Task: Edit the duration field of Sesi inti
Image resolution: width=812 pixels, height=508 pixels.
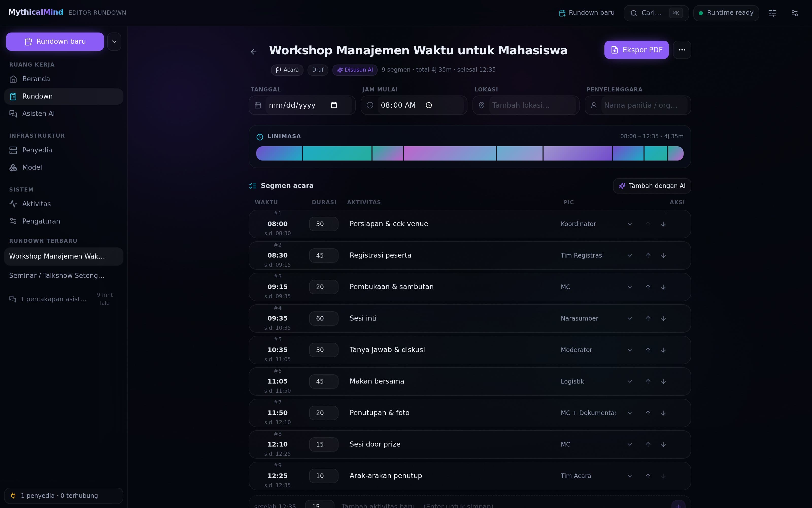Action: (324, 319)
